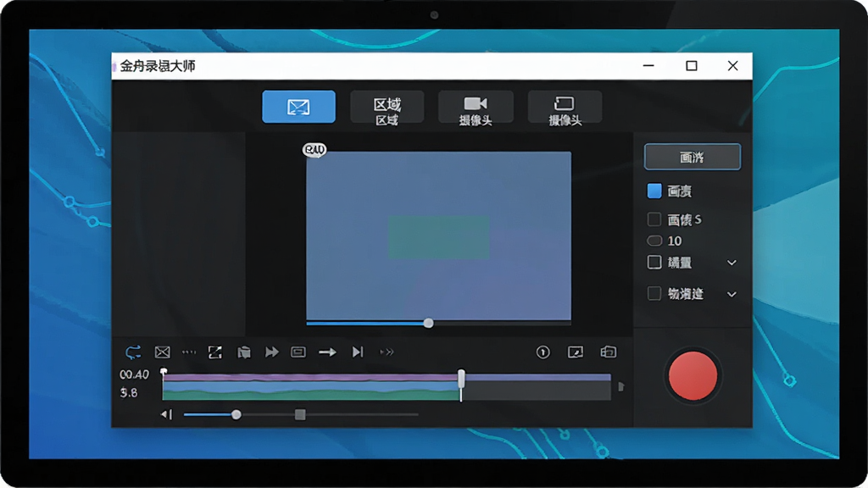Viewport: 868px width, 488px height.
Task: Expand the chevron of the white-outlined checkbox row
Action: 732,263
